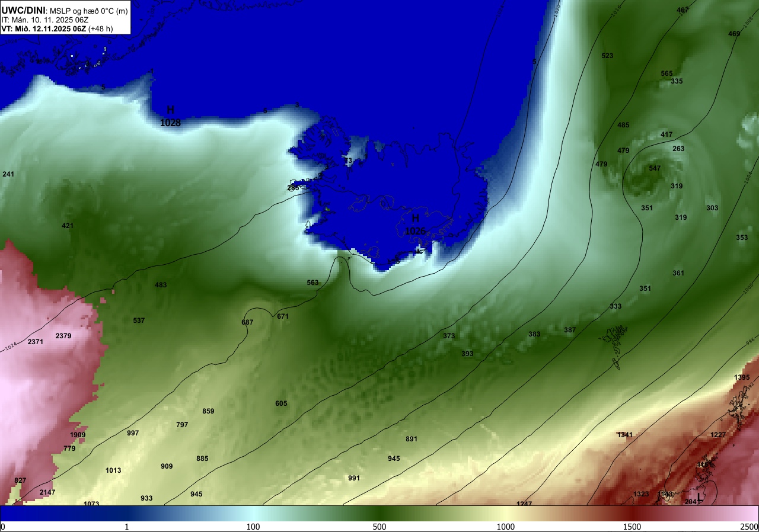
Task: Click the color scale's '100' tick label
Action: pos(253,527)
